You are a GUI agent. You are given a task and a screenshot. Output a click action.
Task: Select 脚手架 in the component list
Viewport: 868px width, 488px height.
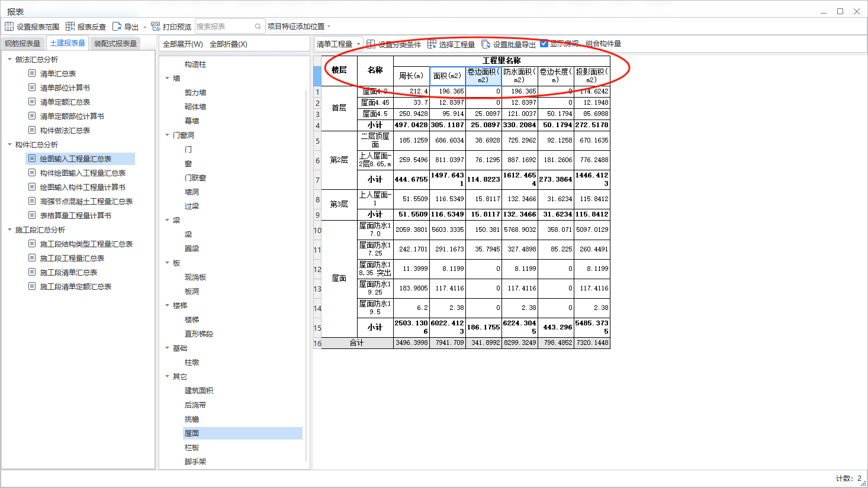195,461
